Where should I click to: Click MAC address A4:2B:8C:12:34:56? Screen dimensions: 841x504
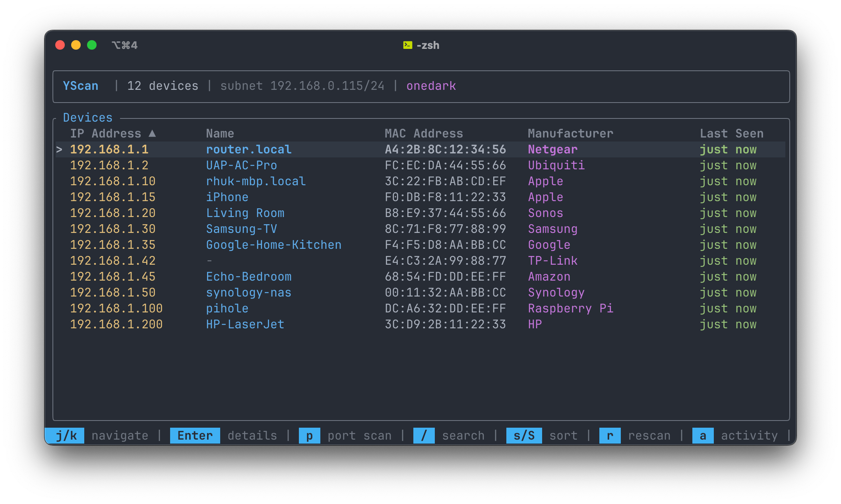446,149
